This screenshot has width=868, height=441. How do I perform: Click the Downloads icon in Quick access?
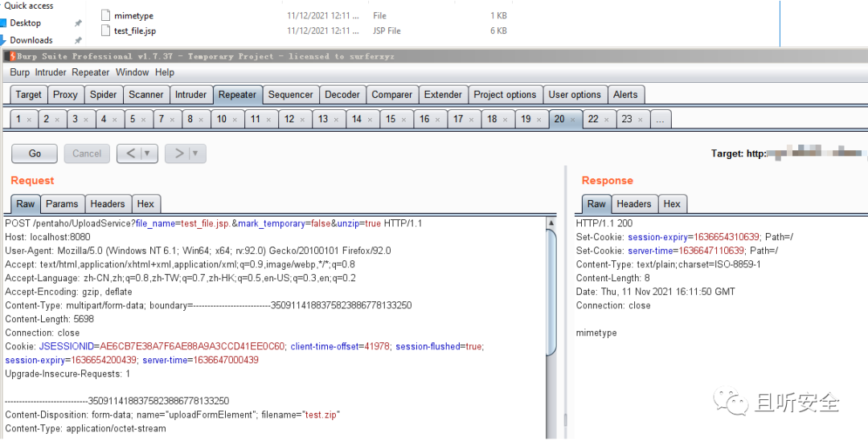coord(2,40)
